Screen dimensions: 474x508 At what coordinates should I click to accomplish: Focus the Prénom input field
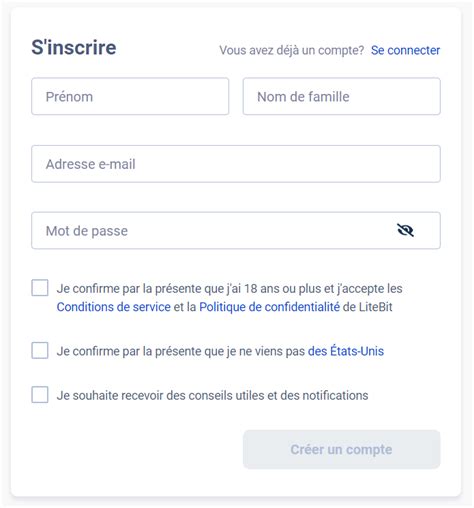130,97
